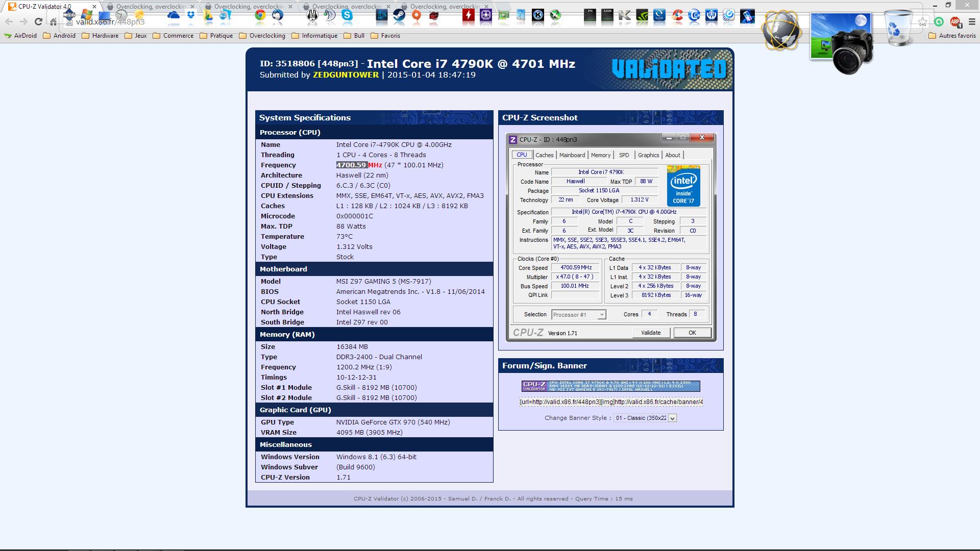Launch Steam from the dock

[399, 15]
